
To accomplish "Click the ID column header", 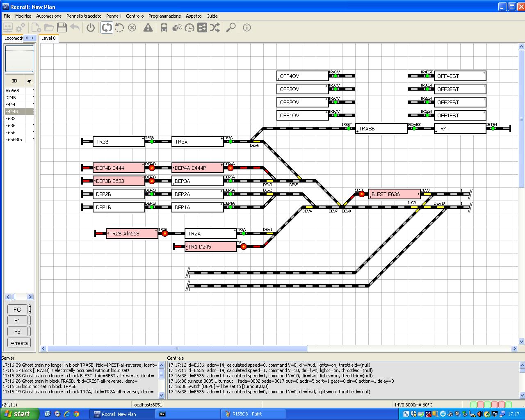I will [x=15, y=81].
